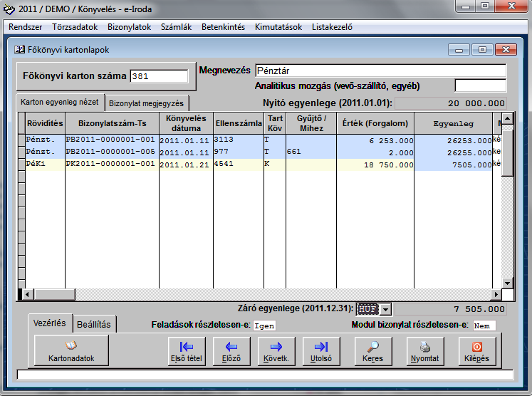Screen dimensions: 532x396
Task: Print the ledger card with Nyomtat
Action: tap(424, 351)
